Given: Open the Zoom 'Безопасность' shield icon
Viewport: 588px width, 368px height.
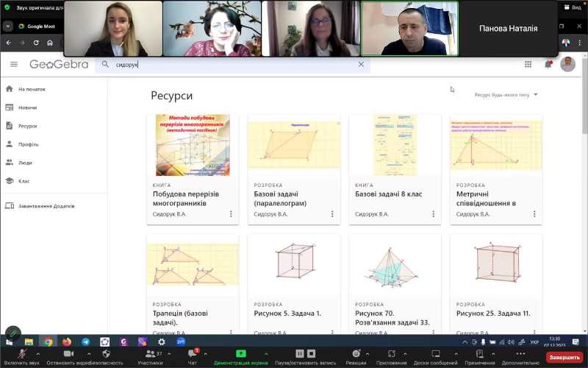Looking at the screenshot, I should click(x=106, y=354).
